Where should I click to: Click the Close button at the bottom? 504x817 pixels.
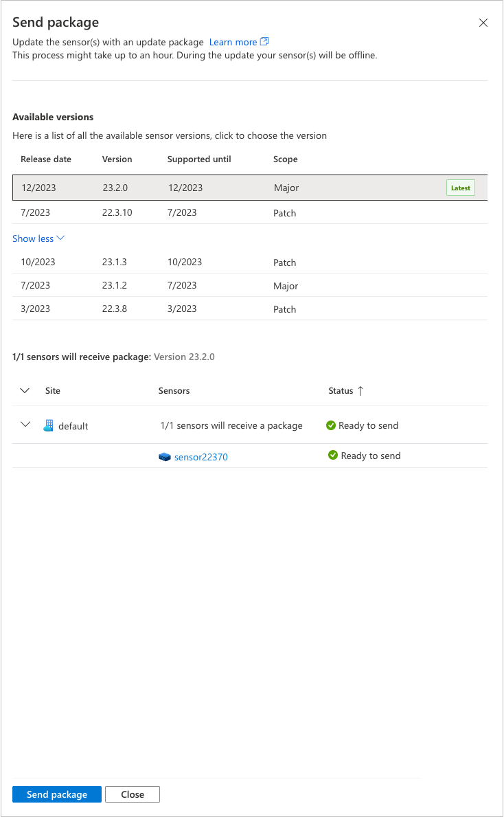(133, 794)
